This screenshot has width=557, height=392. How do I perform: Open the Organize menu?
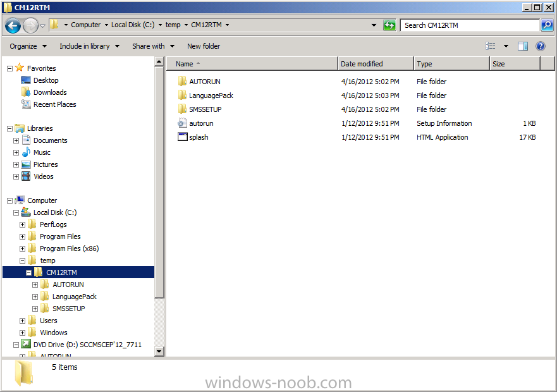tap(28, 46)
